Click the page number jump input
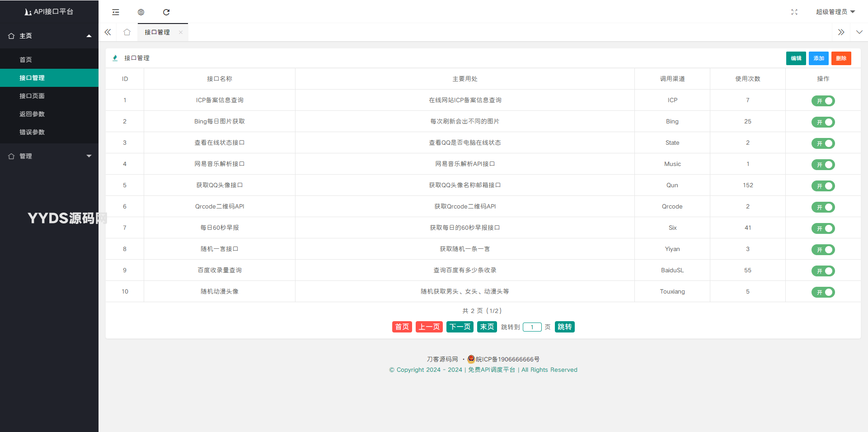The width and height of the screenshot is (868, 432). click(532, 327)
